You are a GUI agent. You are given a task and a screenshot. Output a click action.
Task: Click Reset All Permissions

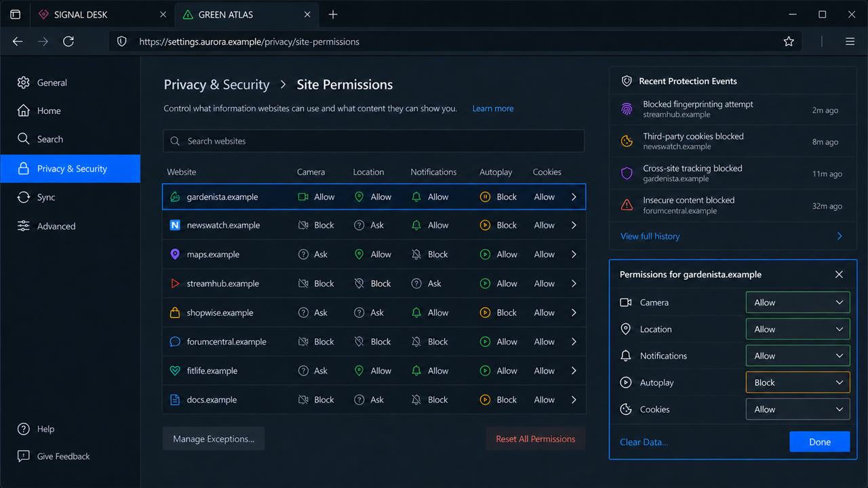point(536,439)
